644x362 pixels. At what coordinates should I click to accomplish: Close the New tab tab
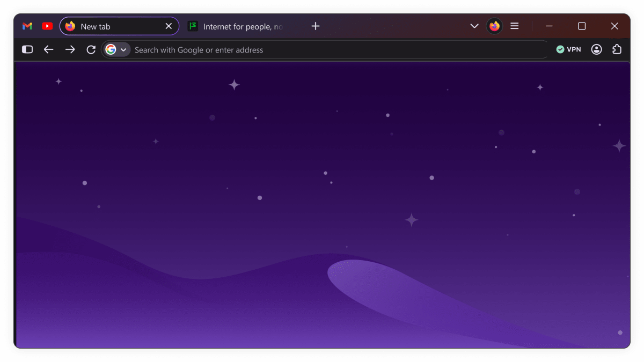tap(169, 26)
